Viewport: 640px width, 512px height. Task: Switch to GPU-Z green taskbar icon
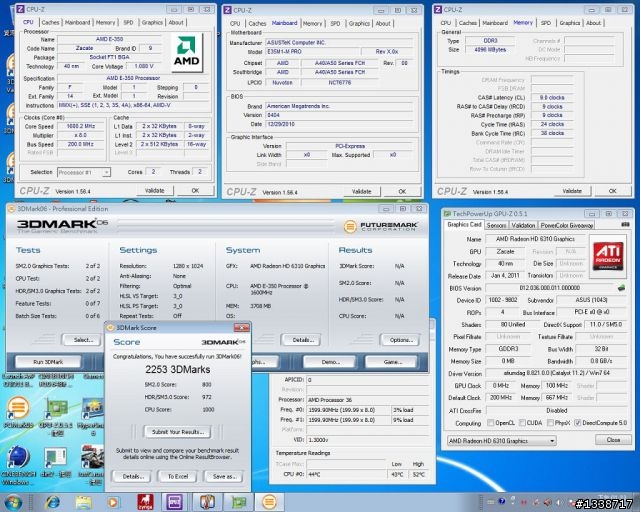coord(239,502)
